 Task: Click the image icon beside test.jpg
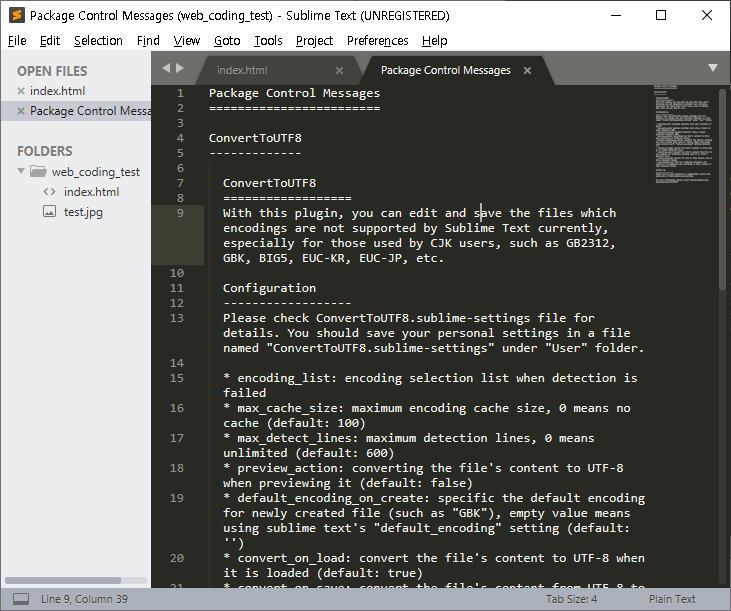pos(49,212)
